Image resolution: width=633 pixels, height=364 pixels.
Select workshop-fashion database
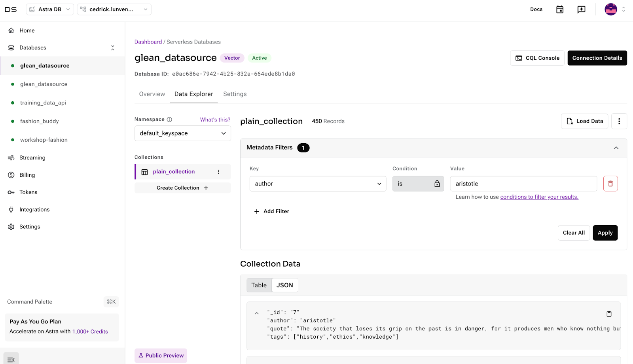pos(44,140)
